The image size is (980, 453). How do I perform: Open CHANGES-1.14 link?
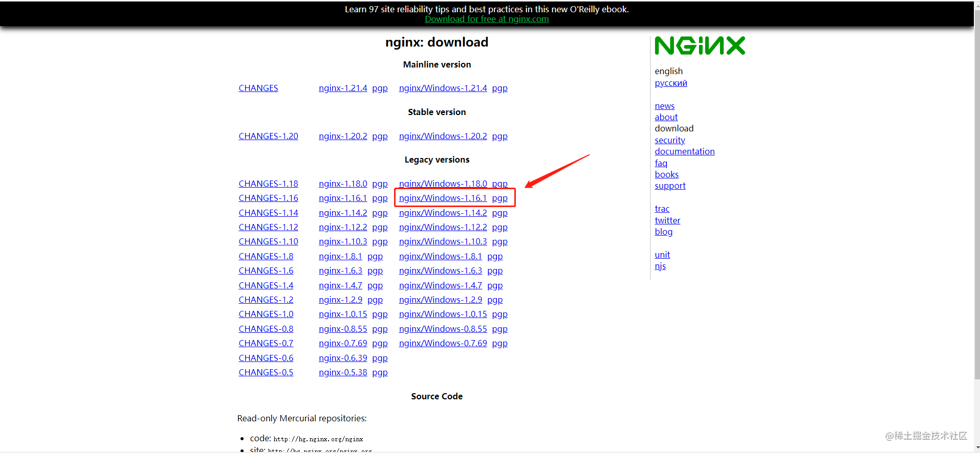coord(268,213)
